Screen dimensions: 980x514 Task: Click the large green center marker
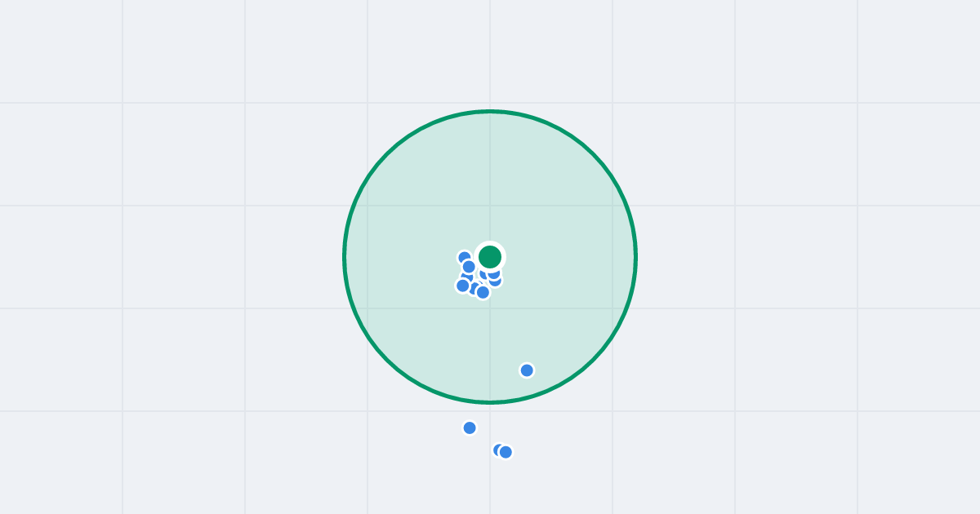pos(490,257)
